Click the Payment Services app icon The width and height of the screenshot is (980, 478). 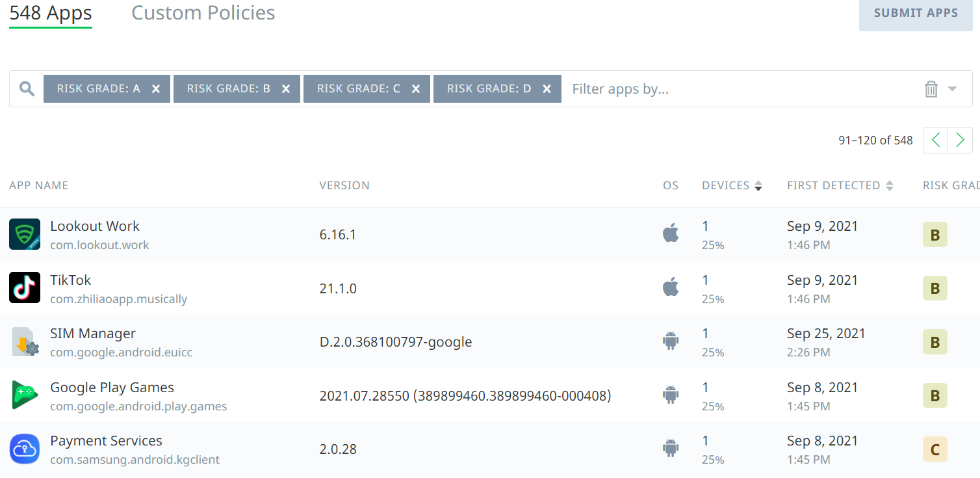click(25, 449)
